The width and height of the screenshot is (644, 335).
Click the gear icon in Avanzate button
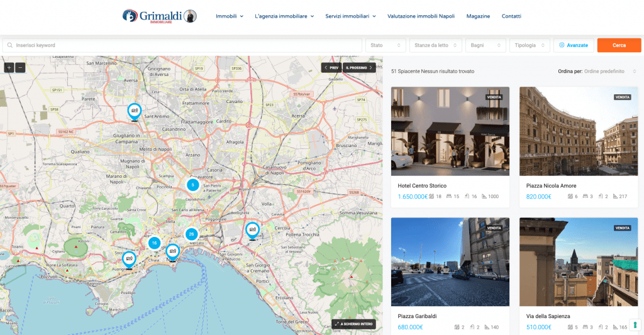(562, 45)
